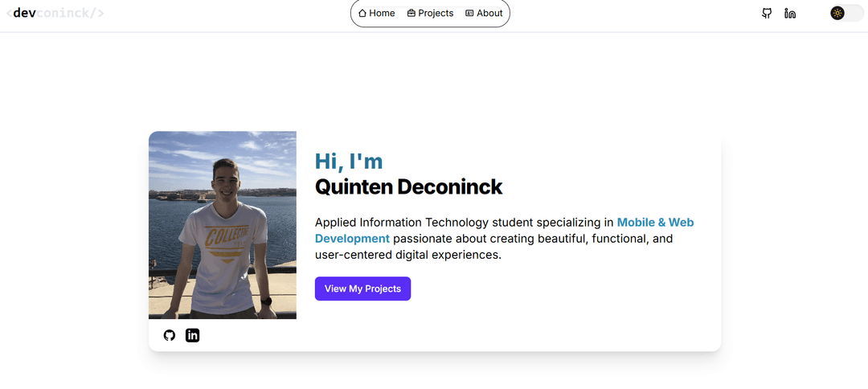Click the house icon in the navigation
The image size is (868, 389).
[362, 13]
